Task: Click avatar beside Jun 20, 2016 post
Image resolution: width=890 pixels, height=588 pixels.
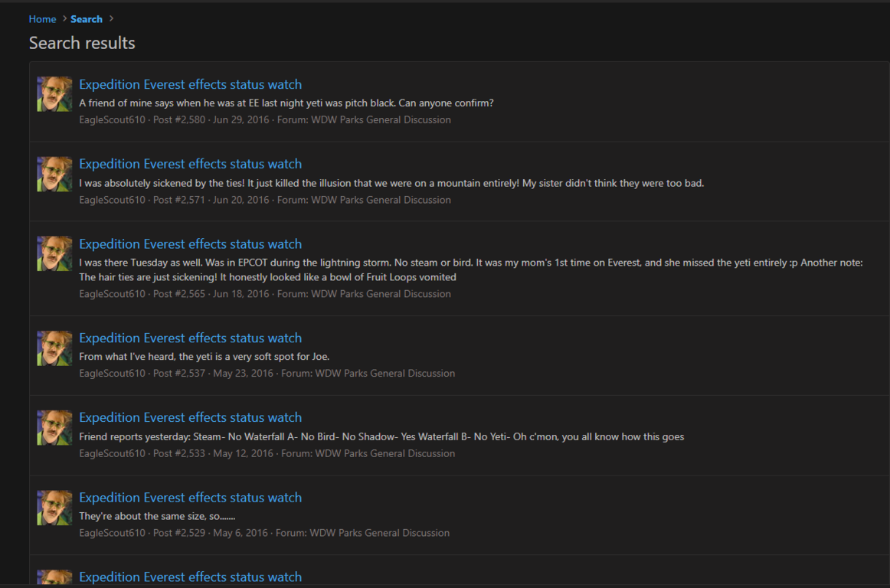Action: (54, 175)
